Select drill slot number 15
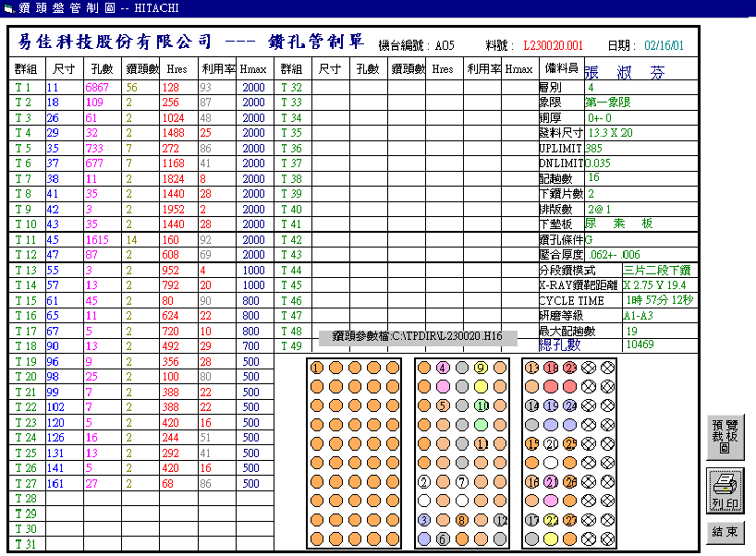Image resolution: width=756 pixels, height=556 pixels. click(x=531, y=443)
